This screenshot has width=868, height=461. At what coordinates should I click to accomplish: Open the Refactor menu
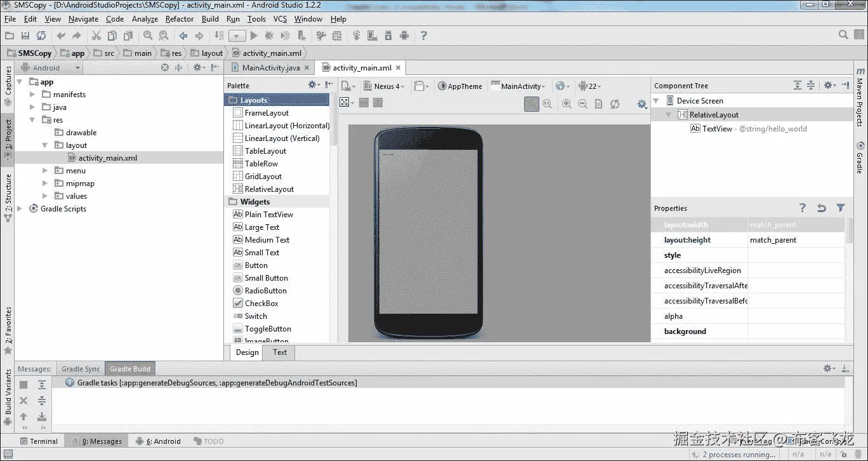tap(180, 19)
